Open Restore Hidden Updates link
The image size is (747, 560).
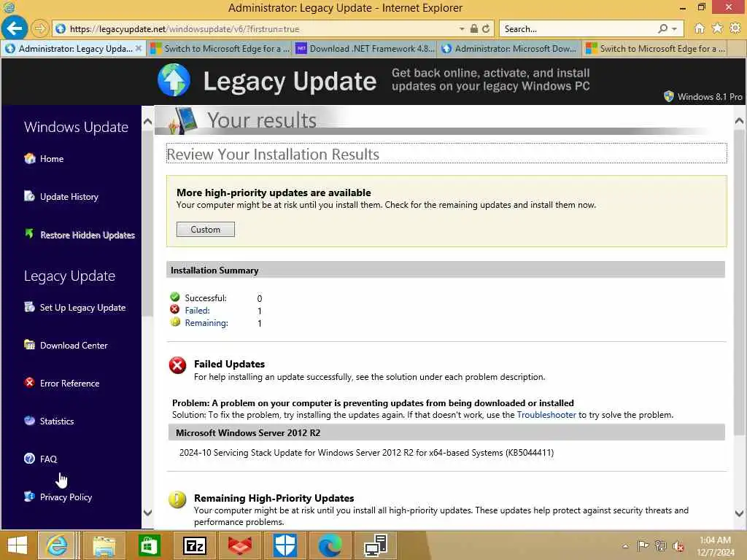point(88,235)
